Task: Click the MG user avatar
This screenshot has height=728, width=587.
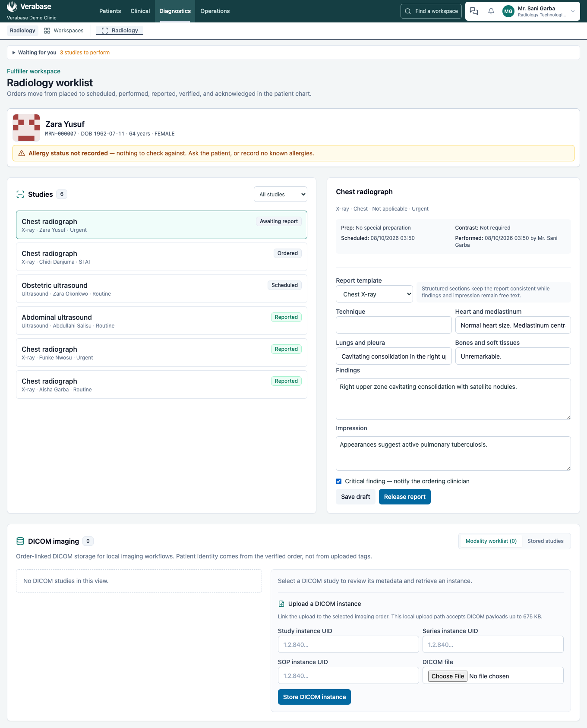Action: coord(508,11)
